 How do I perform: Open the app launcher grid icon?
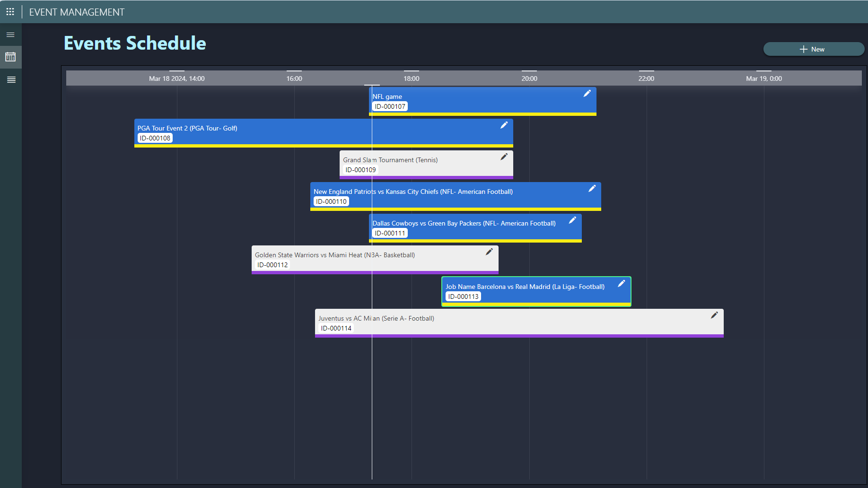click(x=10, y=12)
